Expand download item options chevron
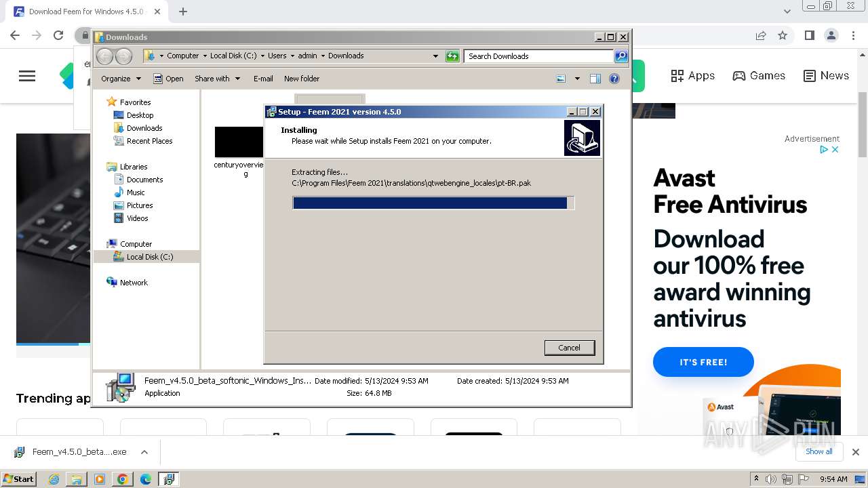 pos(144,452)
